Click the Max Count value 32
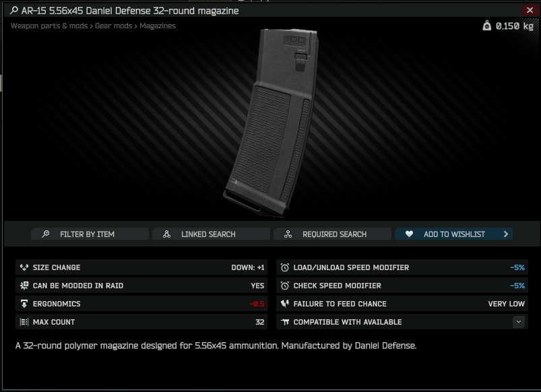Viewport: 541px width, 392px height. pos(260,322)
